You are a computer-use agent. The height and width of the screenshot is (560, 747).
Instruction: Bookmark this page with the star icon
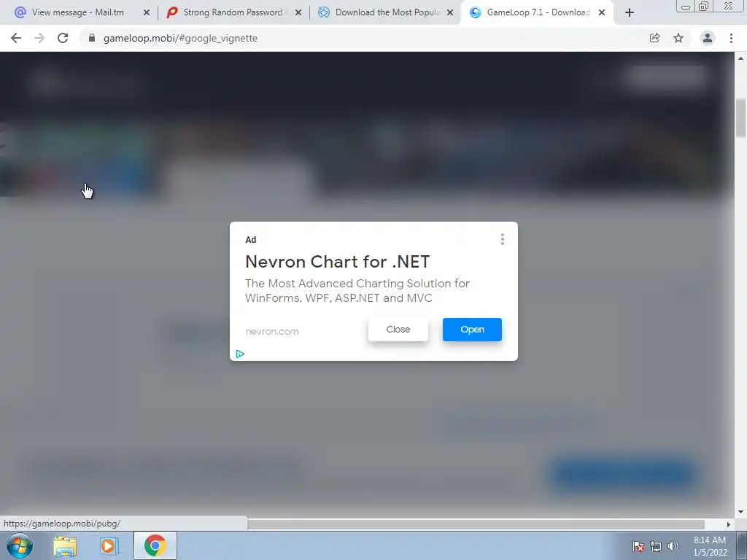point(678,38)
